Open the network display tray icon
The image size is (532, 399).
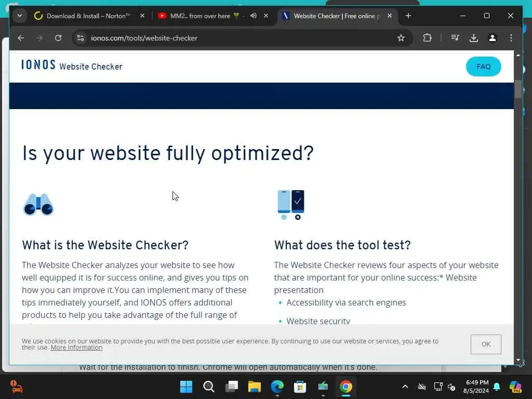pyautogui.click(x=438, y=387)
